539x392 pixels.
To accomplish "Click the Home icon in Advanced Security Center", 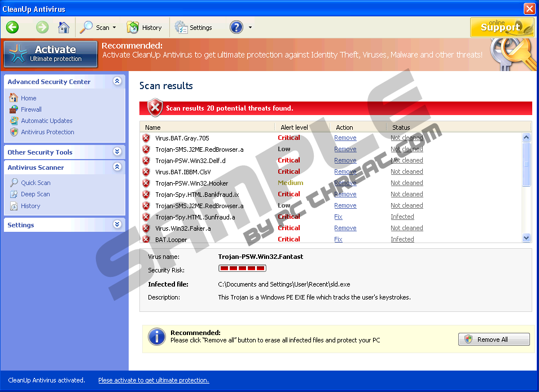I will coord(14,98).
